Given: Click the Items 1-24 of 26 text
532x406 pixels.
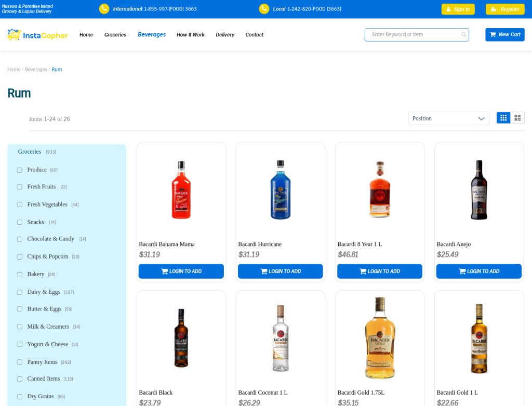Looking at the screenshot, I should click(x=49, y=119).
